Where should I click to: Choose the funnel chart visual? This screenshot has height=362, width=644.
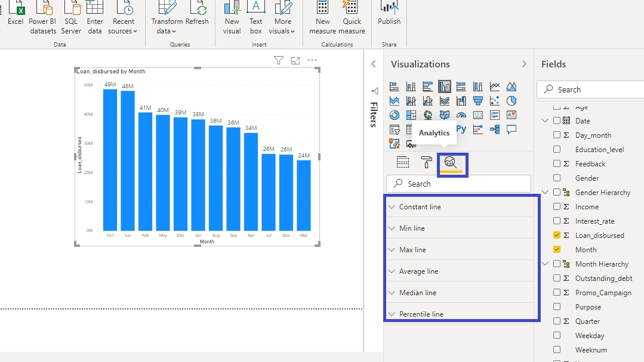tap(477, 101)
